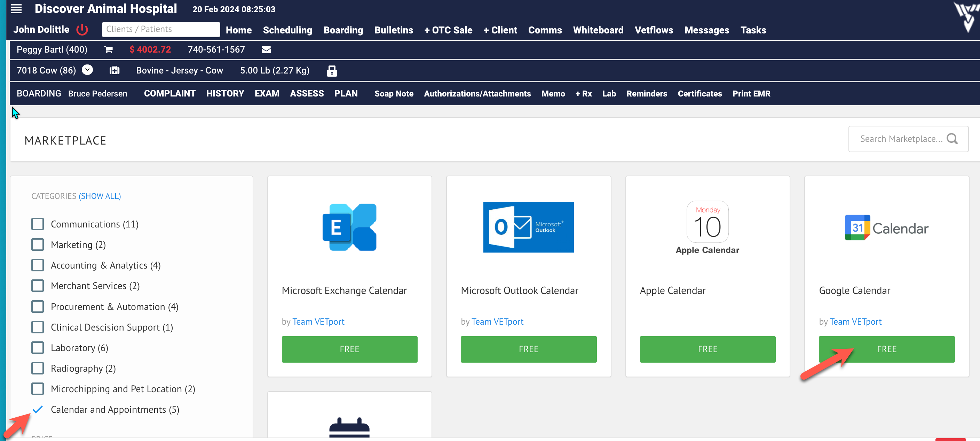Open the Microsoft Outlook logo thumbnail
This screenshot has height=441, width=980.
click(528, 227)
